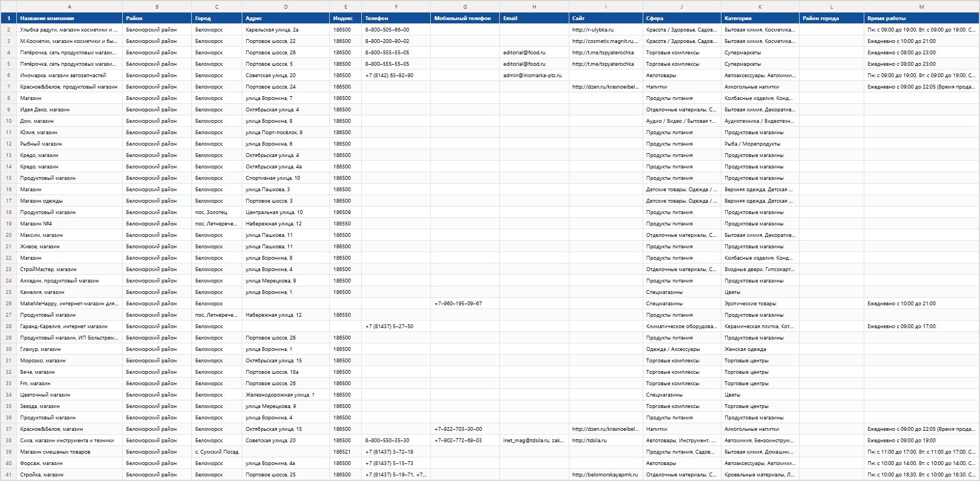Click the 'Индекс' header cell
Viewport: 980px width, 490px height.
[x=345, y=18]
